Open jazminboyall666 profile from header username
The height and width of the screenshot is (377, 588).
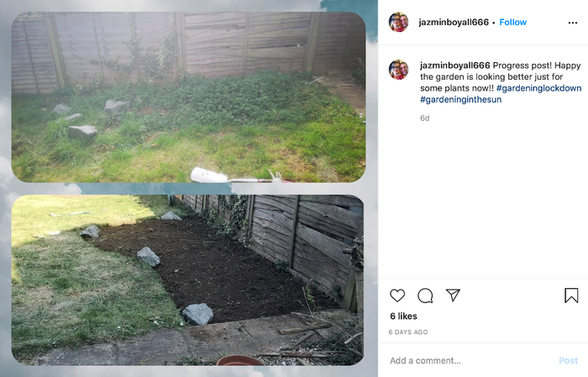[454, 22]
